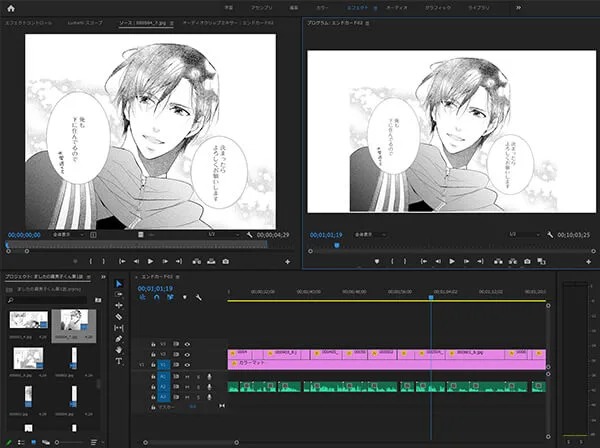Click Lift button in Program monitor
The image size is (600, 448).
(498, 261)
